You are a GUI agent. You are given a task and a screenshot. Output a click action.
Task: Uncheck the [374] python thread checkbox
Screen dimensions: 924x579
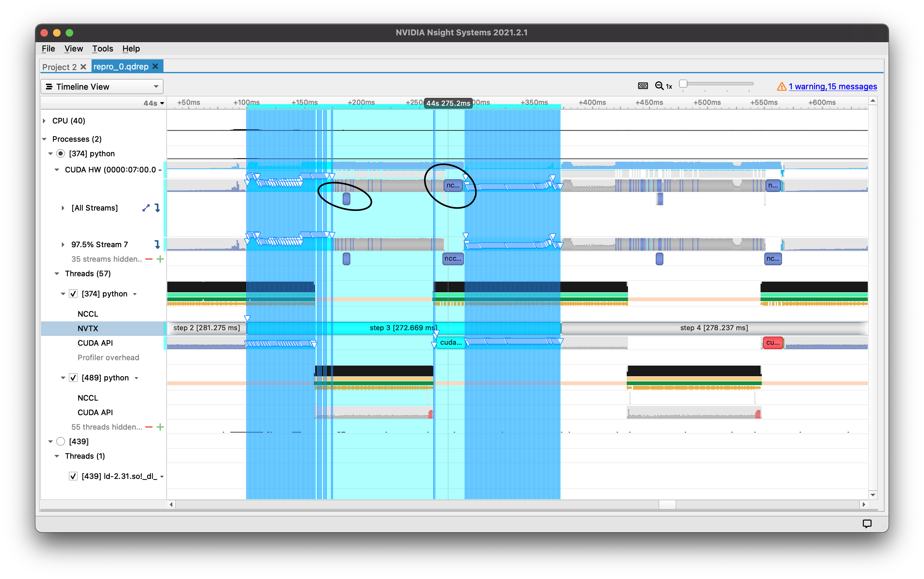pos(73,294)
